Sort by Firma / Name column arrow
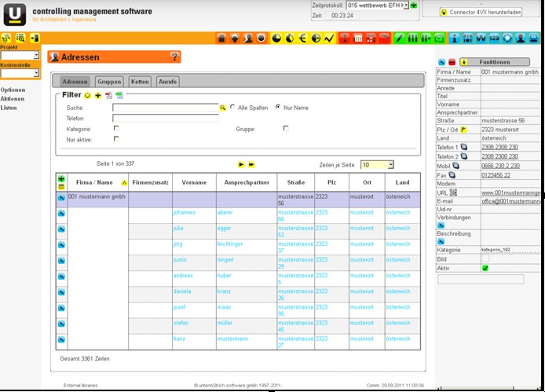The height and width of the screenshot is (392, 545). pyautogui.click(x=124, y=183)
